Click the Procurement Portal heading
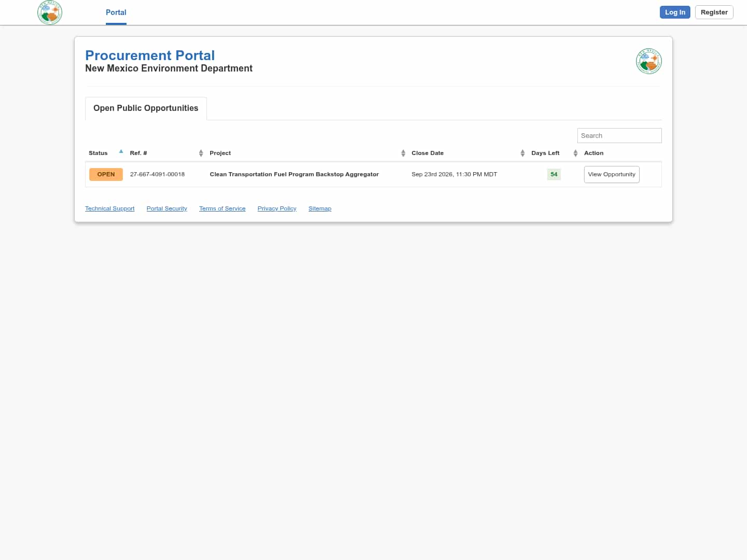 coord(150,55)
